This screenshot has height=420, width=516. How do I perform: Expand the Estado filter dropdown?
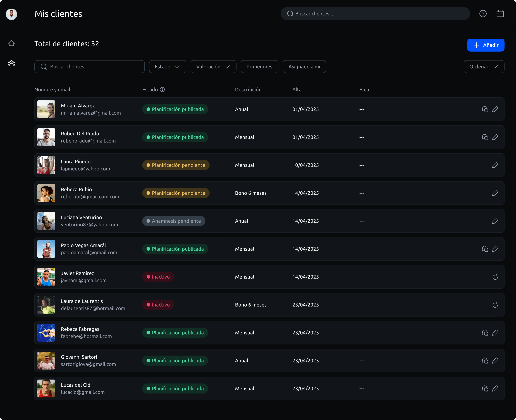[x=168, y=67]
